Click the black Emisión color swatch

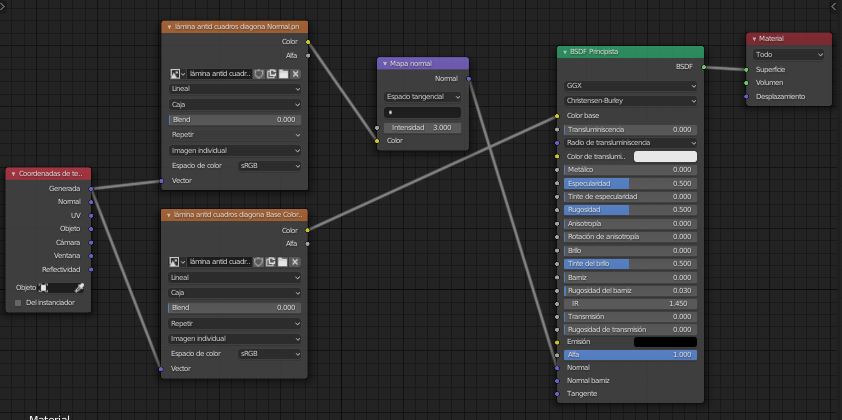coord(665,342)
